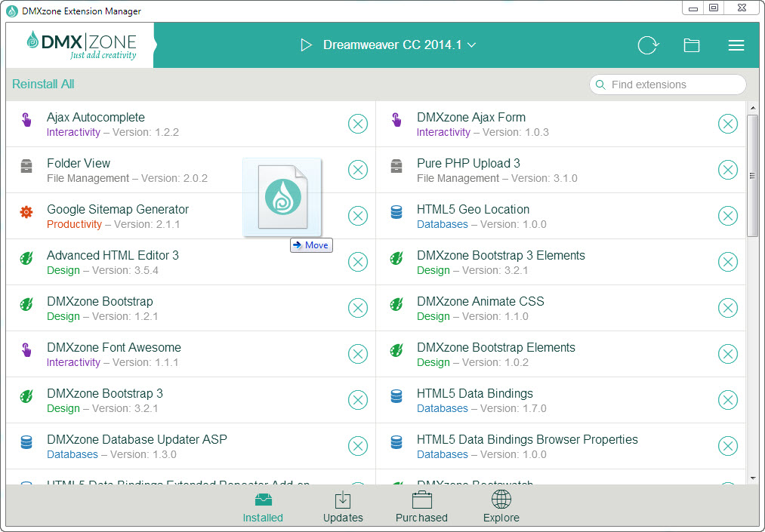Uninstall Advanced HTML Editor 3
Image resolution: width=765 pixels, height=532 pixels.
(358, 262)
